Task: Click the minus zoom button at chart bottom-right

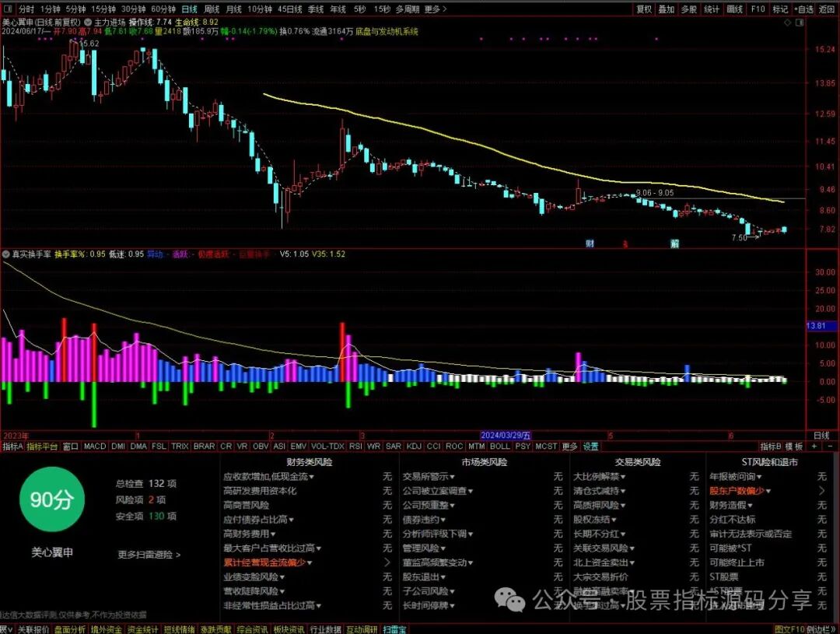Action: [x=830, y=446]
